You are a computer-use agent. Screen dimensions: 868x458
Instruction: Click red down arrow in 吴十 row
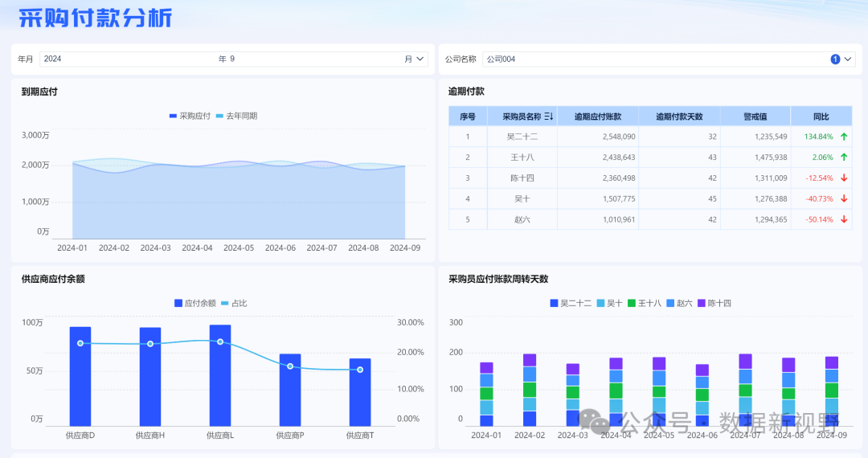[x=844, y=198]
